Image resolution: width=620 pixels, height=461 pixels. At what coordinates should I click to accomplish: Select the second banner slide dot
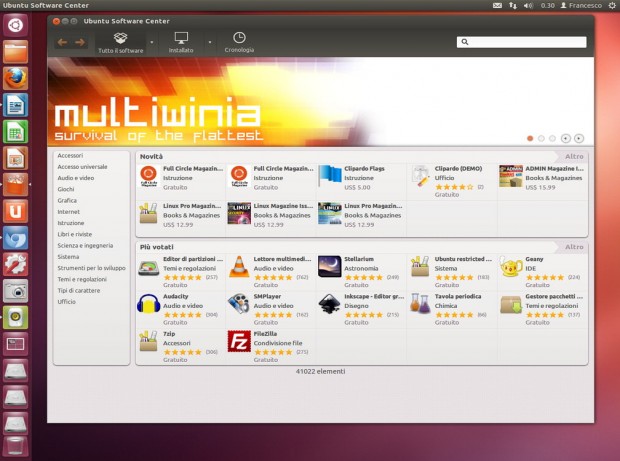pos(541,138)
